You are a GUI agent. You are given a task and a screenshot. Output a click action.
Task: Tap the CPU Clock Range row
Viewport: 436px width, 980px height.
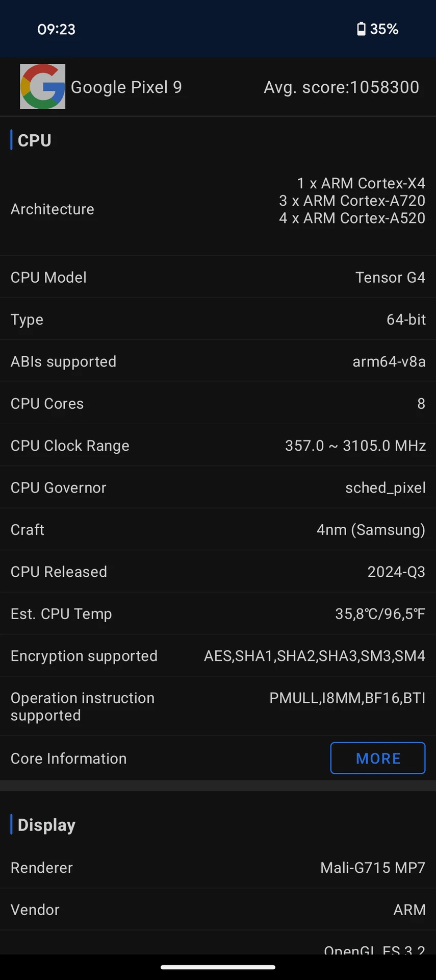(x=218, y=446)
